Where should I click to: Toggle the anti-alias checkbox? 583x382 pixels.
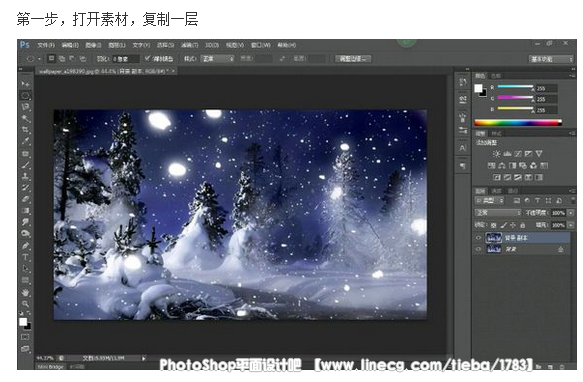click(148, 58)
